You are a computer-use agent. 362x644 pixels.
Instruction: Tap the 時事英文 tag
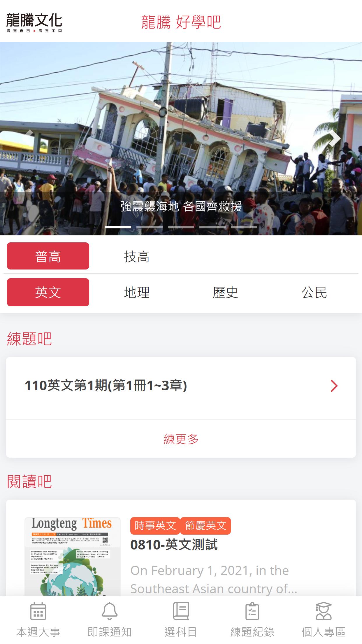(x=155, y=526)
